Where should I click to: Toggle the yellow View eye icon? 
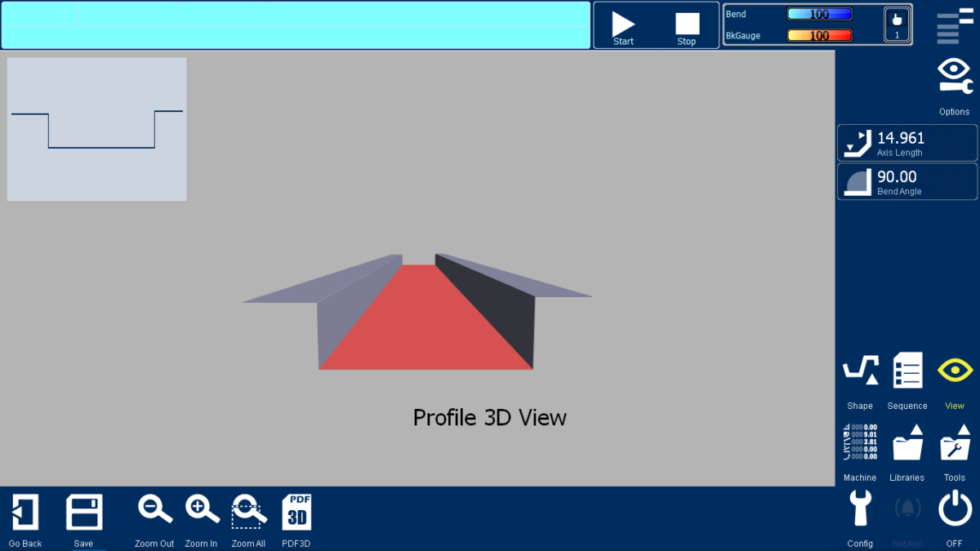tap(955, 371)
